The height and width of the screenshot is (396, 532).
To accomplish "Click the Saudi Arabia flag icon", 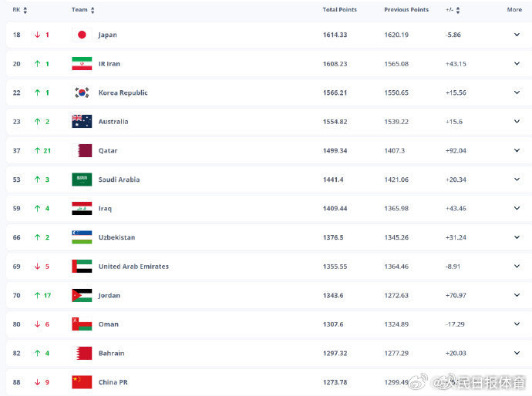I will pyautogui.click(x=82, y=180).
